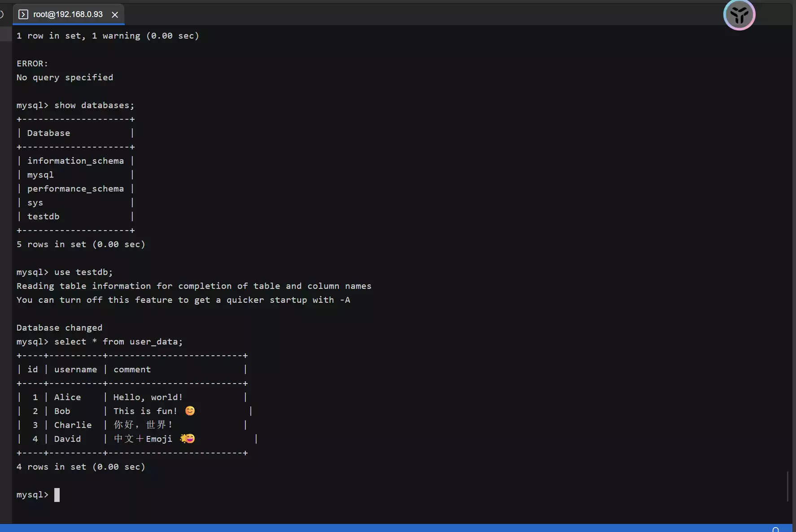Screen dimensions: 796x532
Task: Click the 'Database changed' message
Action: tap(59, 328)
